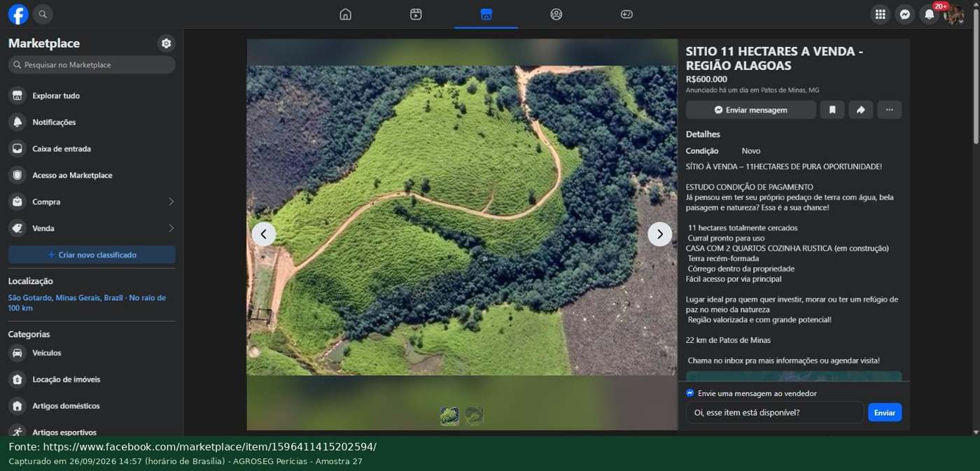Open the Gaming controller tab
Image resolution: width=980 pixels, height=471 pixels.
click(x=626, y=14)
